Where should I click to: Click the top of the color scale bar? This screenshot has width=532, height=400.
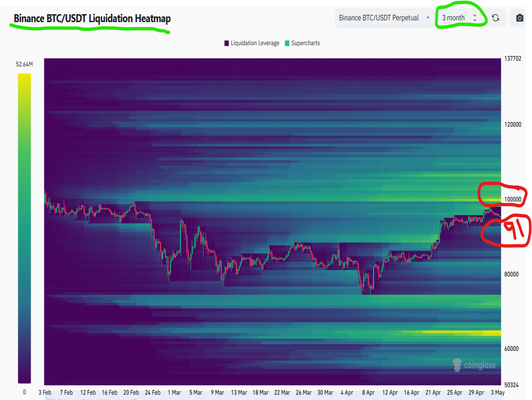(x=24, y=76)
